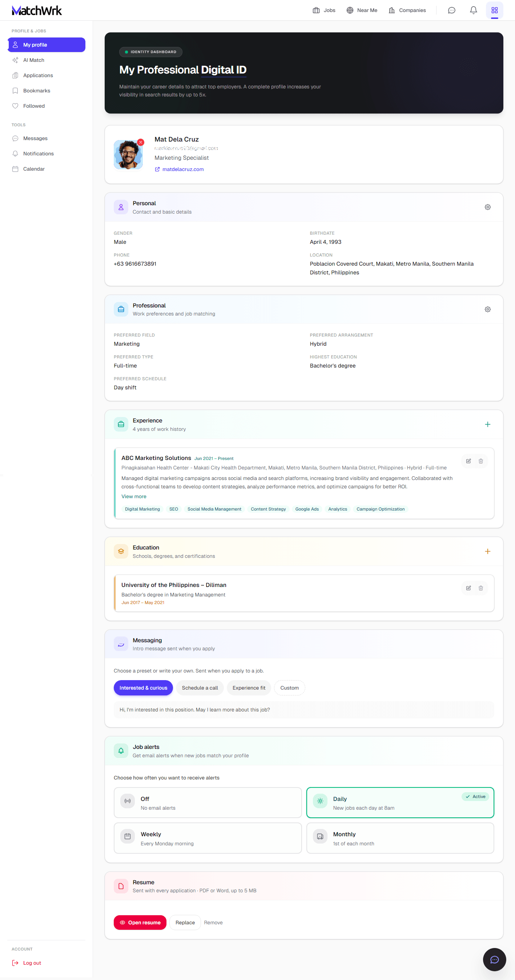This screenshot has width=515, height=980.
Task: Open messages chat icon in top bar
Action: click(451, 10)
